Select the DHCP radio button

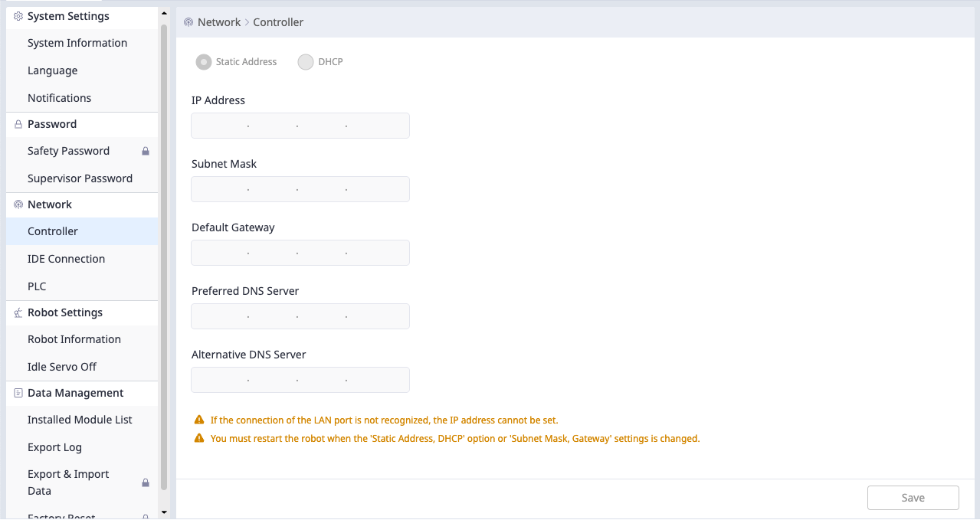click(306, 61)
